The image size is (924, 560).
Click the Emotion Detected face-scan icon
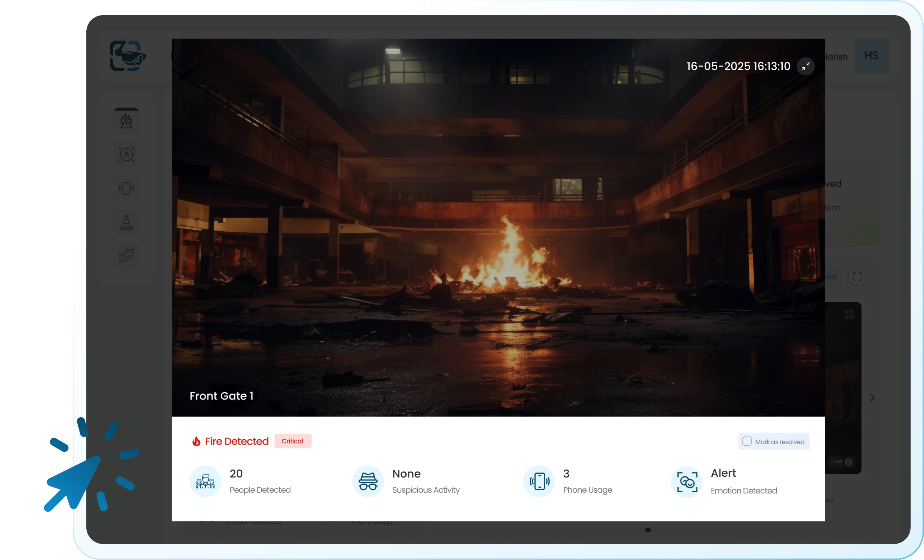(x=687, y=482)
